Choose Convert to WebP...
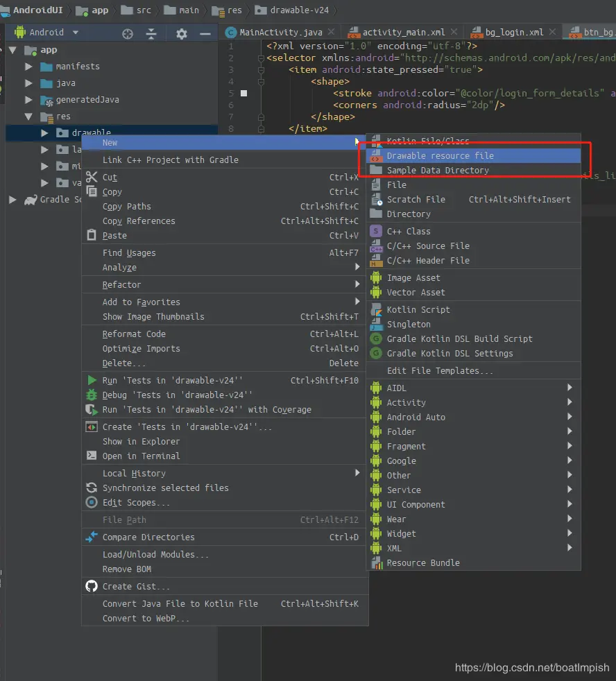The height and width of the screenshot is (681, 616). click(x=223, y=618)
